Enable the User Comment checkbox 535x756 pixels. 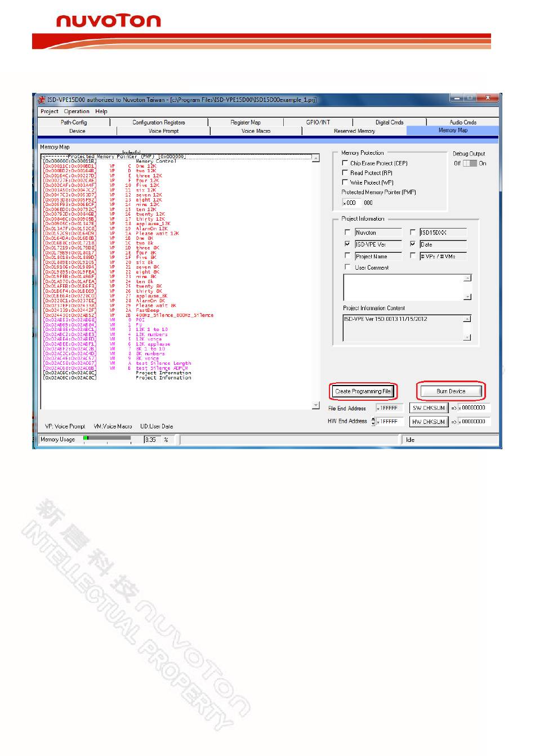click(x=347, y=267)
